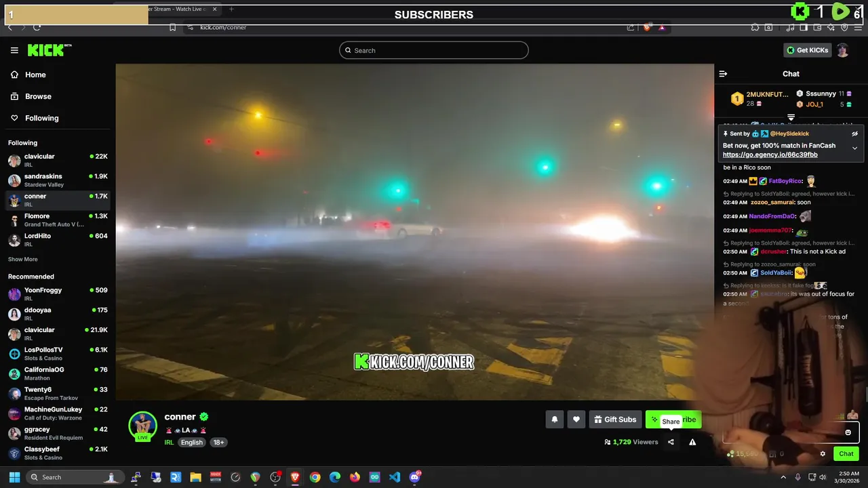Click 2MUKNFUT top gifter entry
The width and height of the screenshot is (868, 488).
coord(759,99)
